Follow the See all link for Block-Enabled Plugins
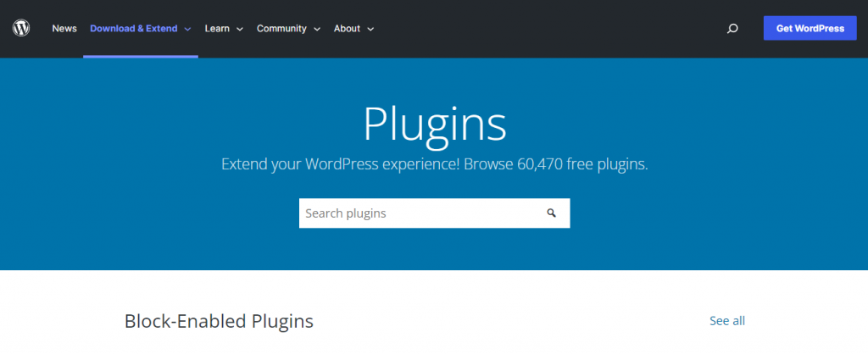The image size is (868, 354). tap(727, 321)
